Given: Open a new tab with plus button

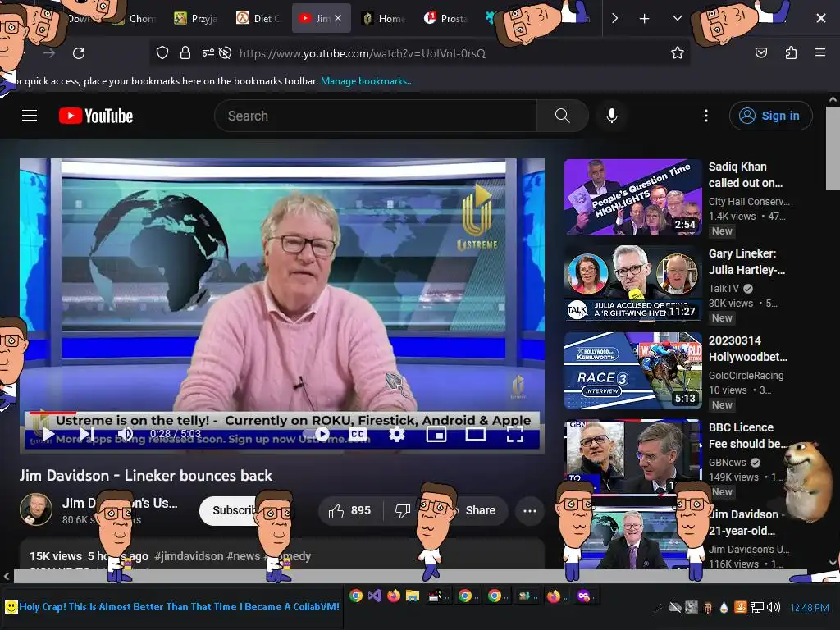Looking at the screenshot, I should (645, 19).
